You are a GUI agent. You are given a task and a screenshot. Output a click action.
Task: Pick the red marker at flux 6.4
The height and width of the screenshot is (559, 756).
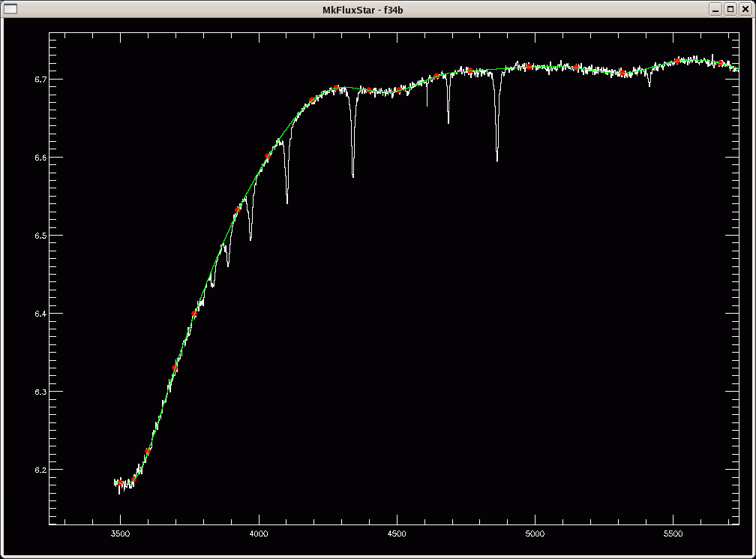click(194, 314)
